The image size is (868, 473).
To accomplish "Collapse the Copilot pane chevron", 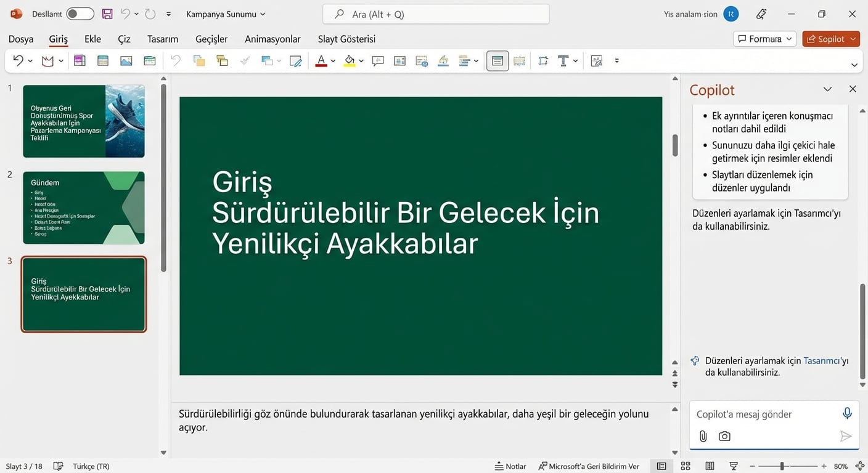I will coord(827,89).
